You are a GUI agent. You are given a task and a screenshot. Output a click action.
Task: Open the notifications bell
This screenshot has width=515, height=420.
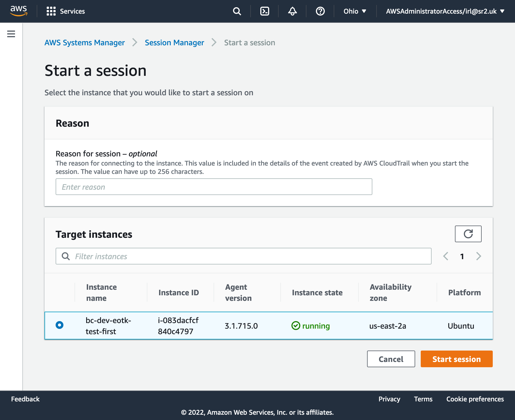(292, 11)
